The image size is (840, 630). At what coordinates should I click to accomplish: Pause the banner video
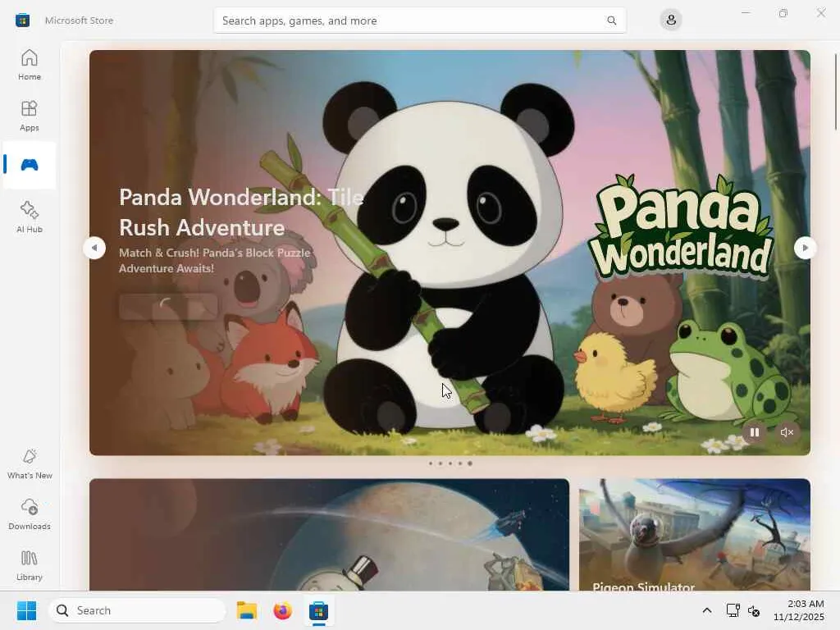(x=755, y=432)
